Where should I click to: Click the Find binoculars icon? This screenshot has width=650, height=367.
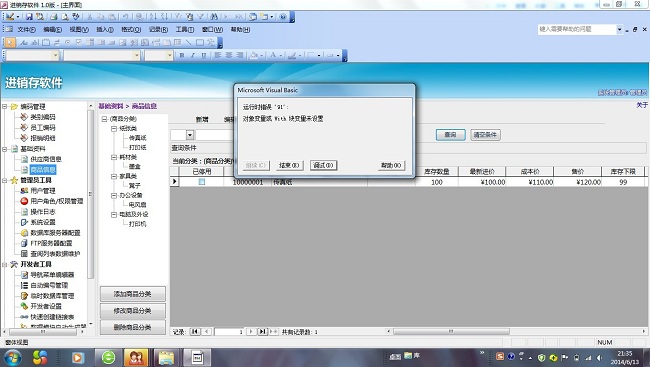pos(214,17)
